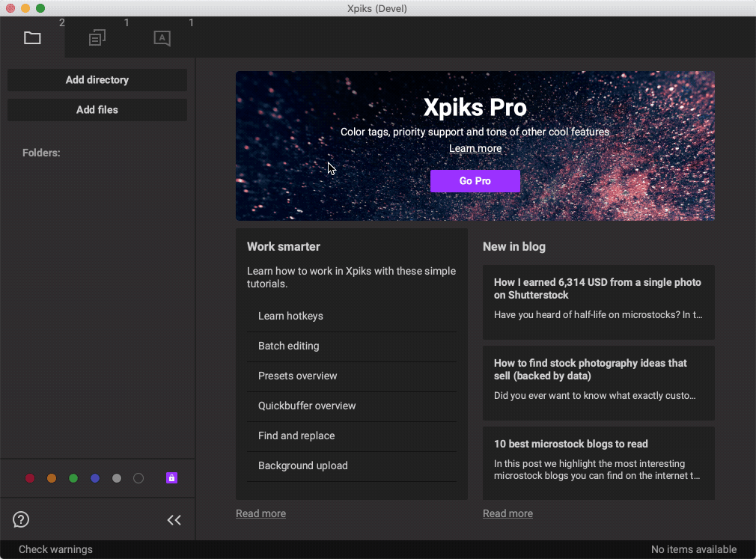Image resolution: width=756 pixels, height=559 pixels.
Task: Open the Learn hotkeys tutorial
Action: coord(290,316)
